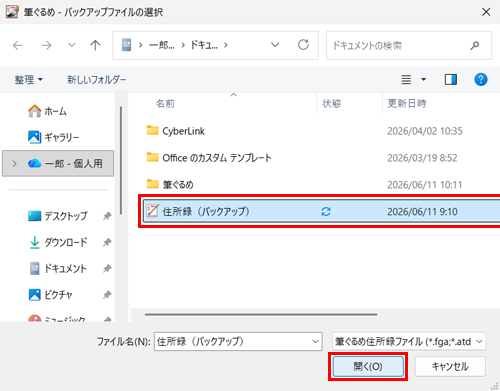Expand the 一郎 - 個人用 node
Screen dimensions: 500x391
point(14,163)
